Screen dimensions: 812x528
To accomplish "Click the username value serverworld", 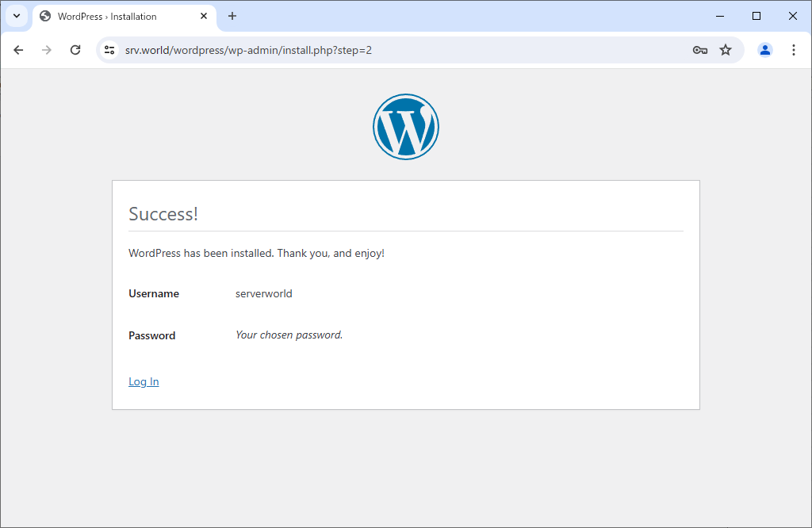I will pos(263,293).
